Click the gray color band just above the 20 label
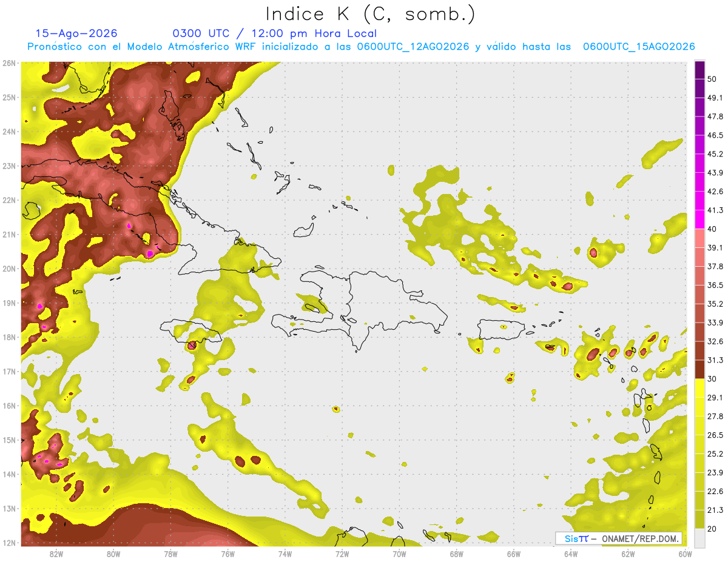The image size is (728, 562). (x=699, y=537)
